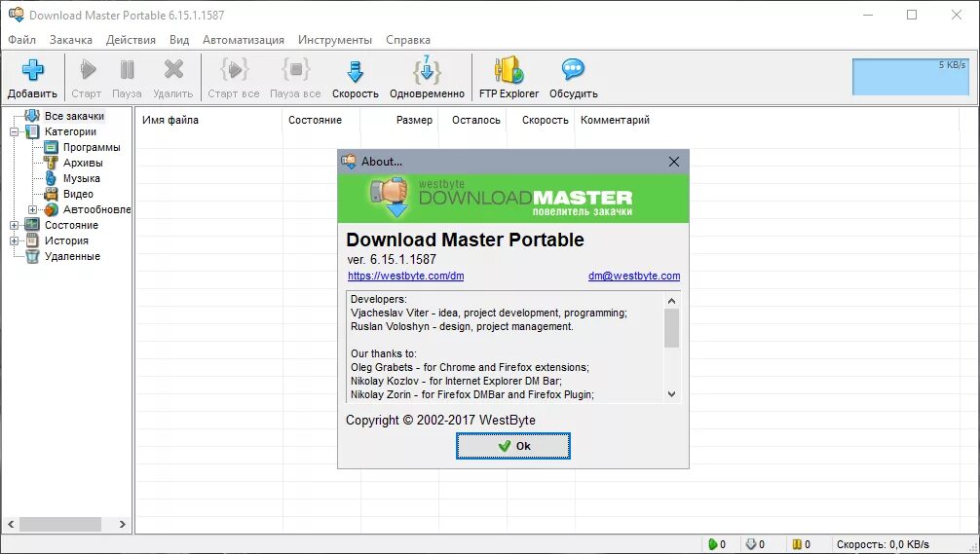Click the 5 KB/s speed graph panel

[911, 77]
